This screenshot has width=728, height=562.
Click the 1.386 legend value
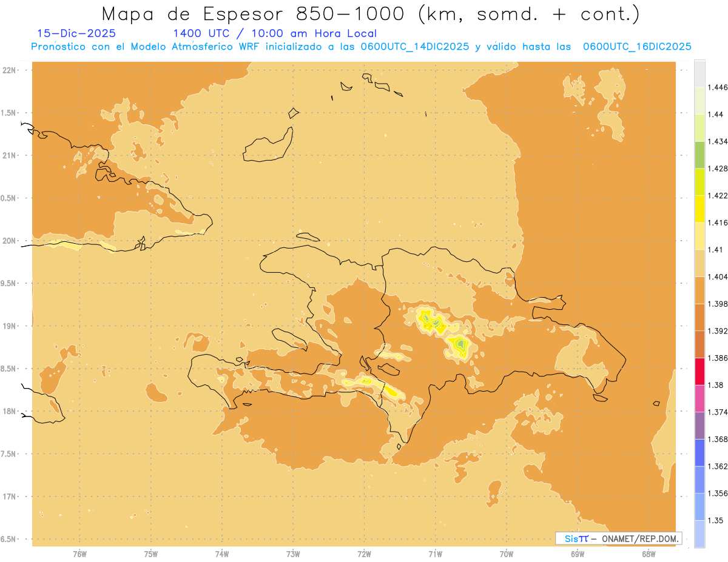pos(717,358)
